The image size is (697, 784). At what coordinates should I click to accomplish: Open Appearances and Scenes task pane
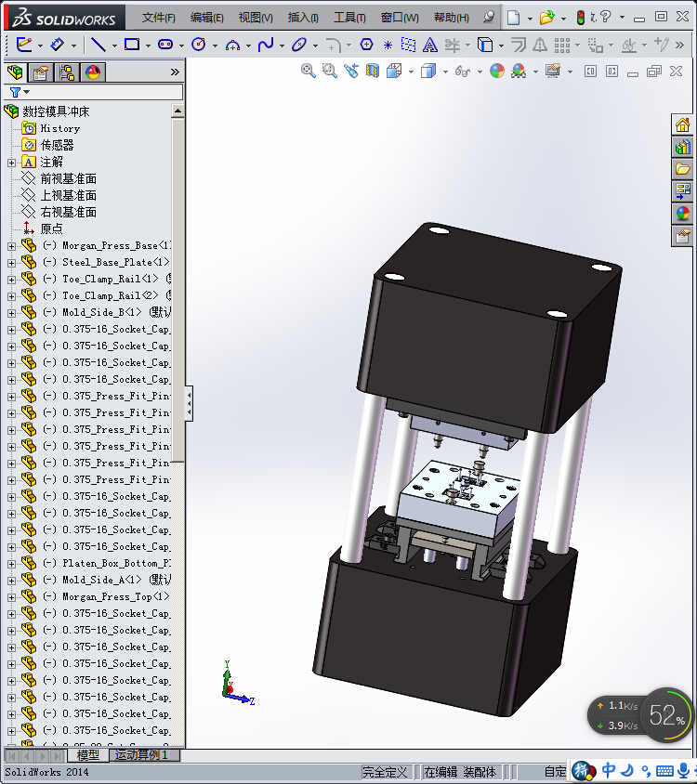(x=682, y=214)
